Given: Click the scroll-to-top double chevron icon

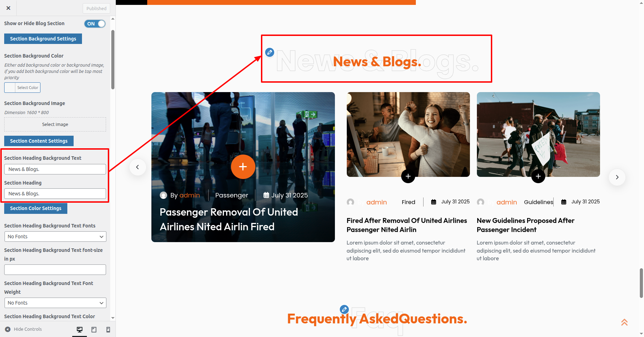Looking at the screenshot, I should pos(624,322).
